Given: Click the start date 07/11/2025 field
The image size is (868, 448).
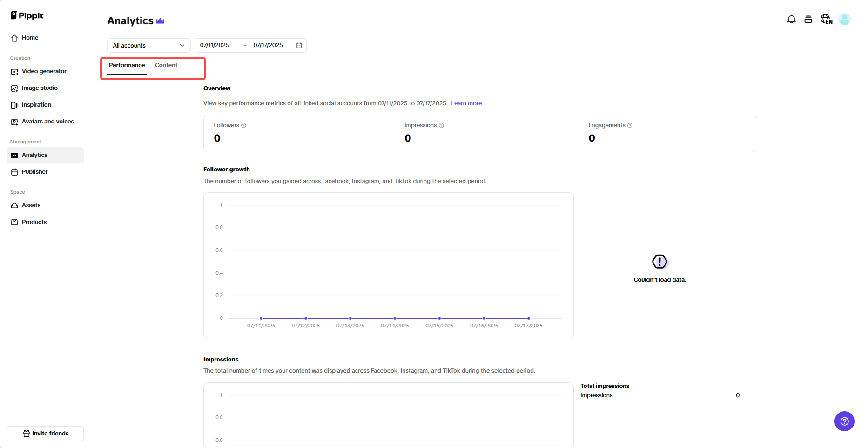Looking at the screenshot, I should 215,45.
